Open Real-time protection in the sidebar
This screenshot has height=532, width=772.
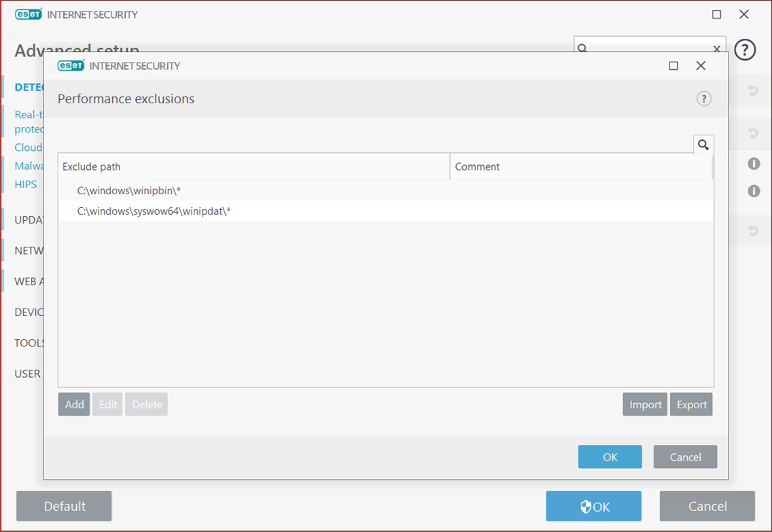29,122
